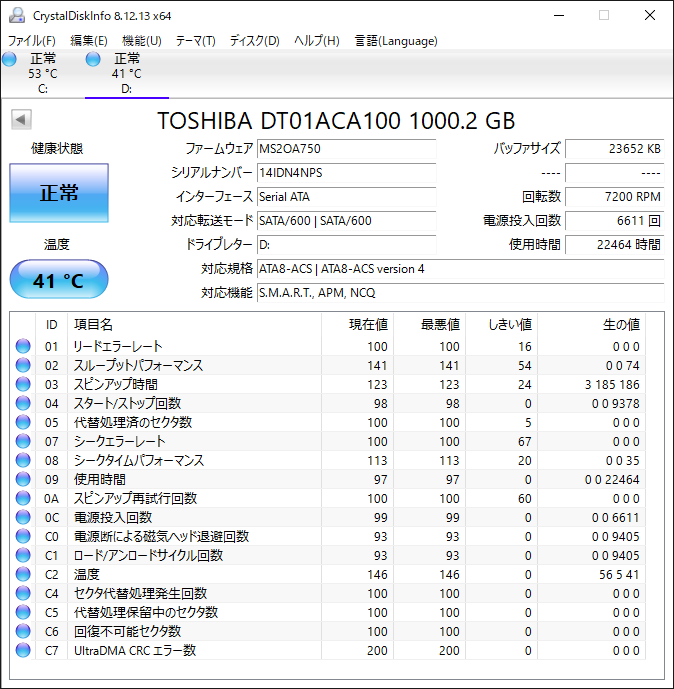Image resolution: width=674 pixels, height=689 pixels.
Task: Click status orb for attribute 03 スピンアップ時間
Action: coord(23,384)
